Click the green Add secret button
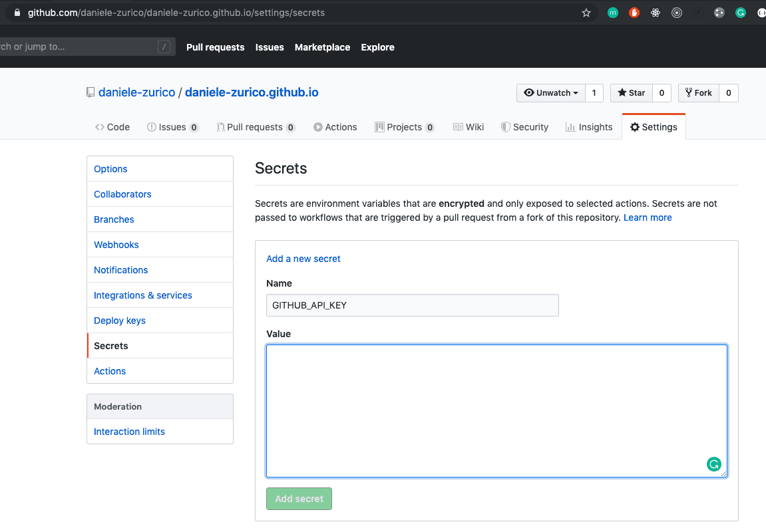This screenshot has width=766, height=532. pos(299,499)
